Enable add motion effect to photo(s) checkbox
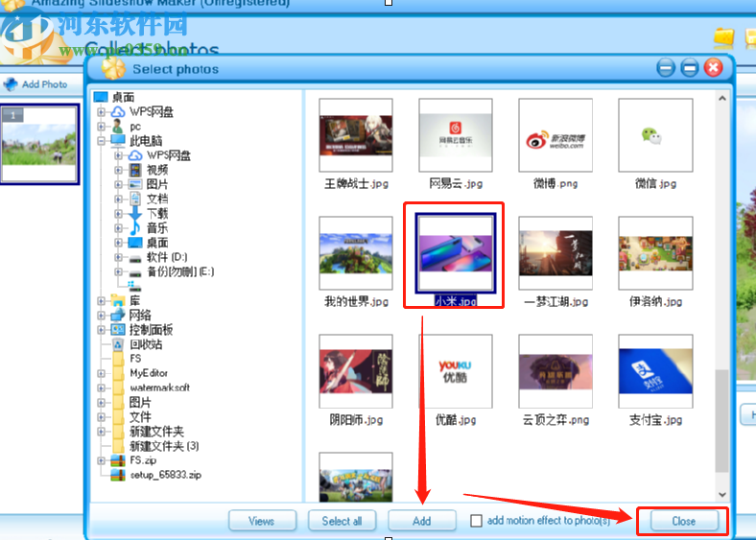The height and width of the screenshot is (540, 756). pyautogui.click(x=477, y=521)
